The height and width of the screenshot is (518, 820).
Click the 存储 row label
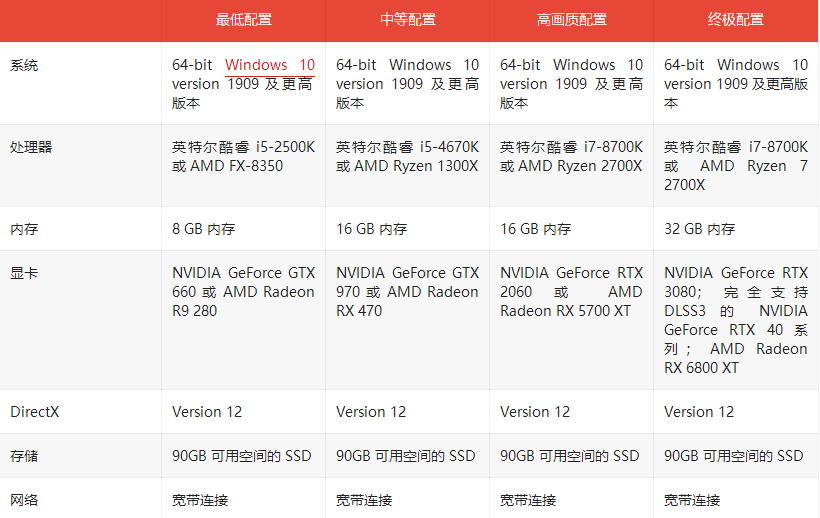(x=24, y=456)
